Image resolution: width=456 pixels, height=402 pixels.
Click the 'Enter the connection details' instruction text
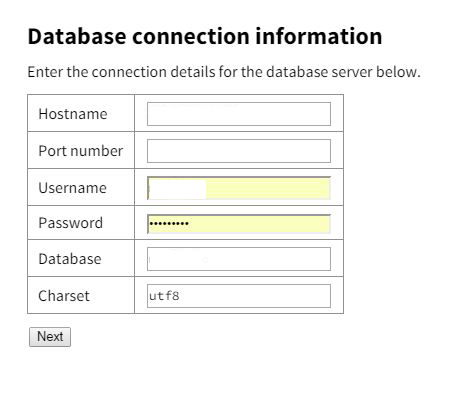point(224,72)
